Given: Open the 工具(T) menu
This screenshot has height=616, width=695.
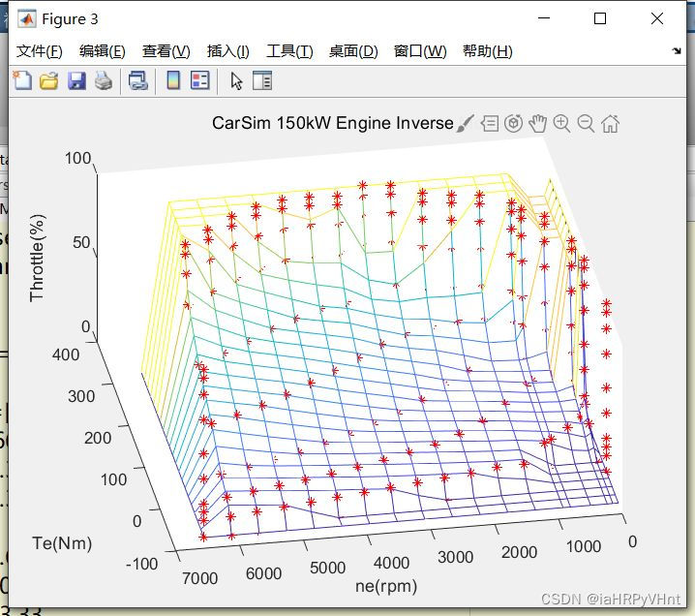Looking at the screenshot, I should pos(289,51).
